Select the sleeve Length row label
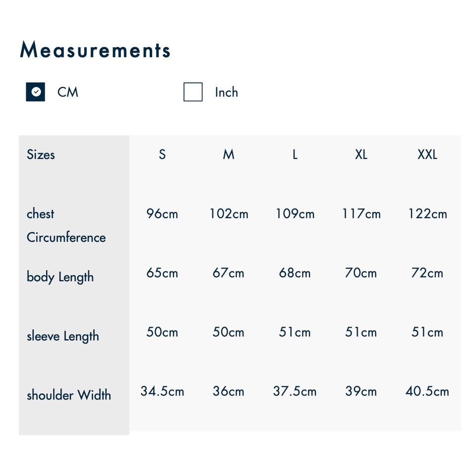This screenshot has width=476, height=460. coord(63,336)
